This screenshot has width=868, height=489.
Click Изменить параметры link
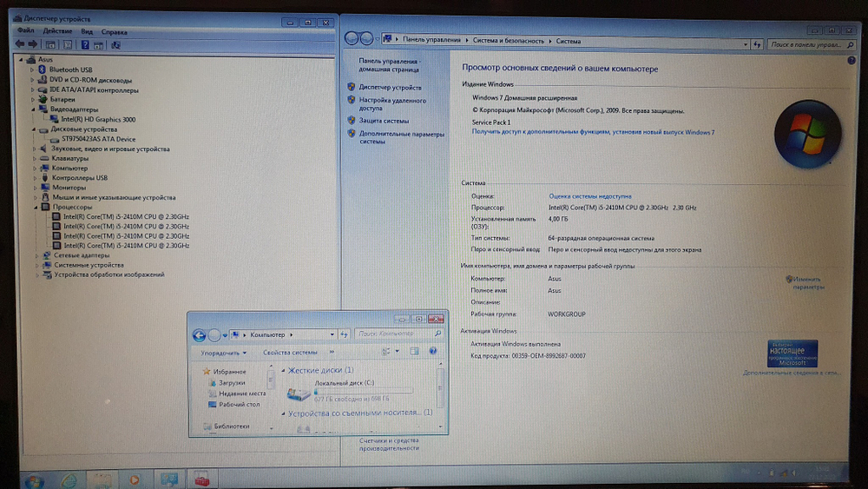tap(807, 283)
